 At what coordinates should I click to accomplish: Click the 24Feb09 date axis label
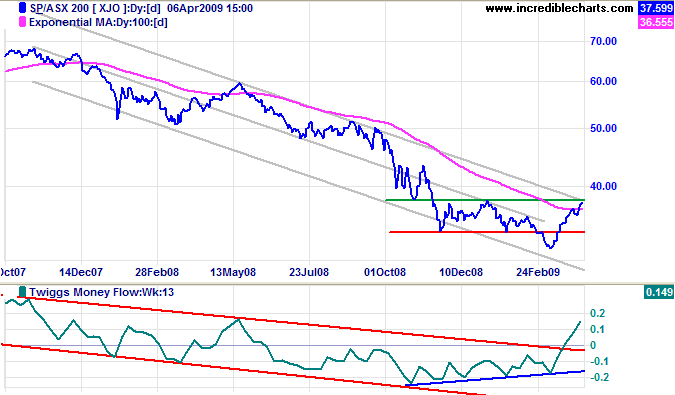click(538, 272)
